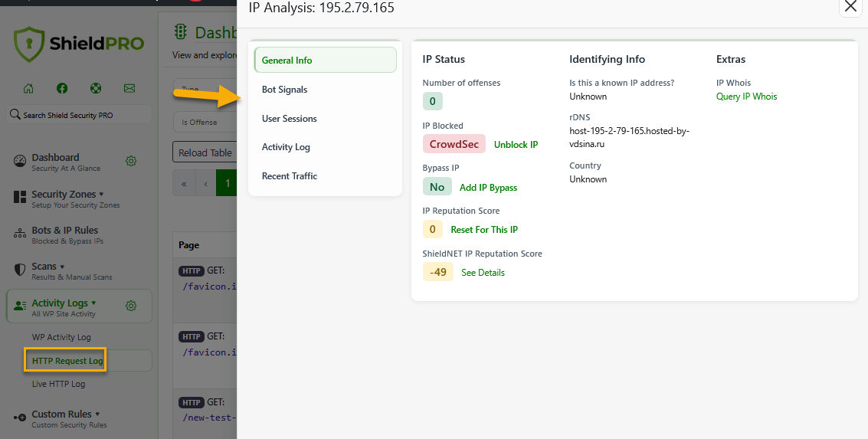Image resolution: width=868 pixels, height=439 pixels.
Task: Open the Facebook icon link
Action: (x=62, y=88)
